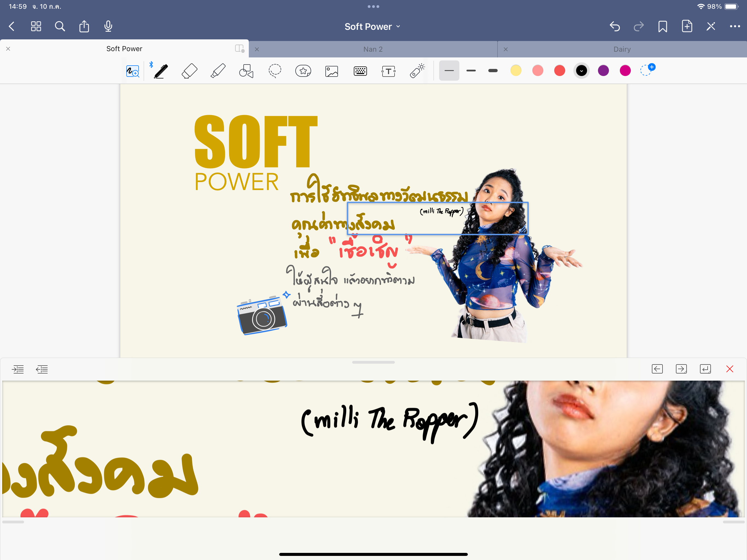Open the Elements sticker tool
The height and width of the screenshot is (560, 747).
click(303, 71)
